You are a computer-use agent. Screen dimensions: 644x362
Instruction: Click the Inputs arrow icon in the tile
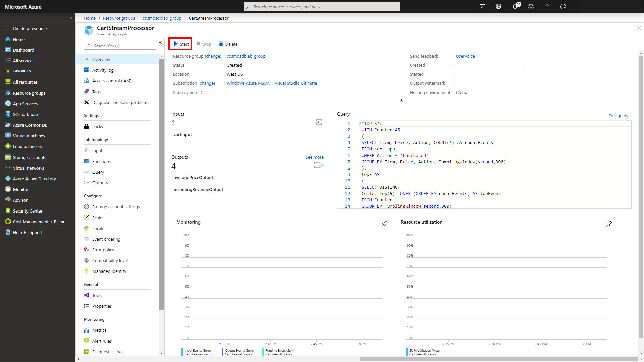319,122
